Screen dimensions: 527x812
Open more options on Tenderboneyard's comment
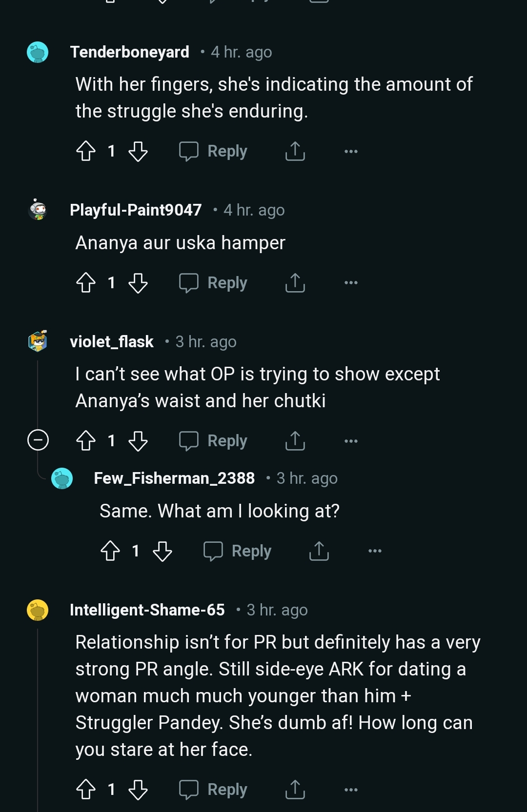click(351, 151)
